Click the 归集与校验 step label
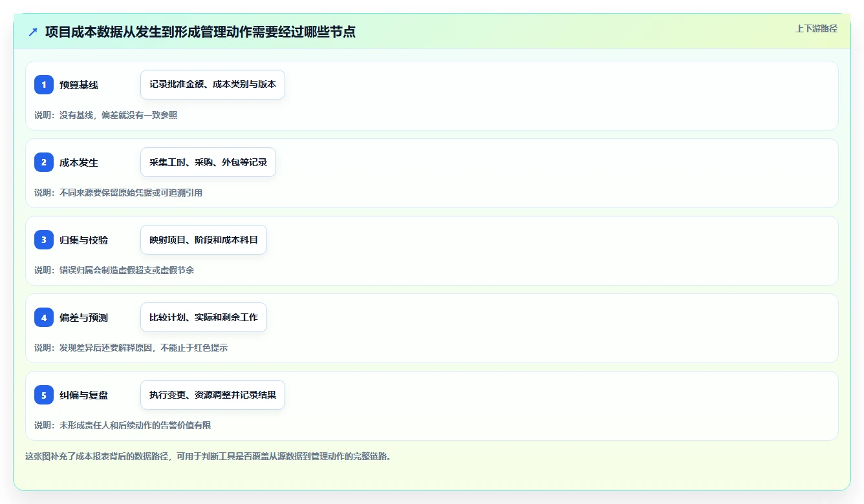Screen dimensions: 864x504 [84, 240]
